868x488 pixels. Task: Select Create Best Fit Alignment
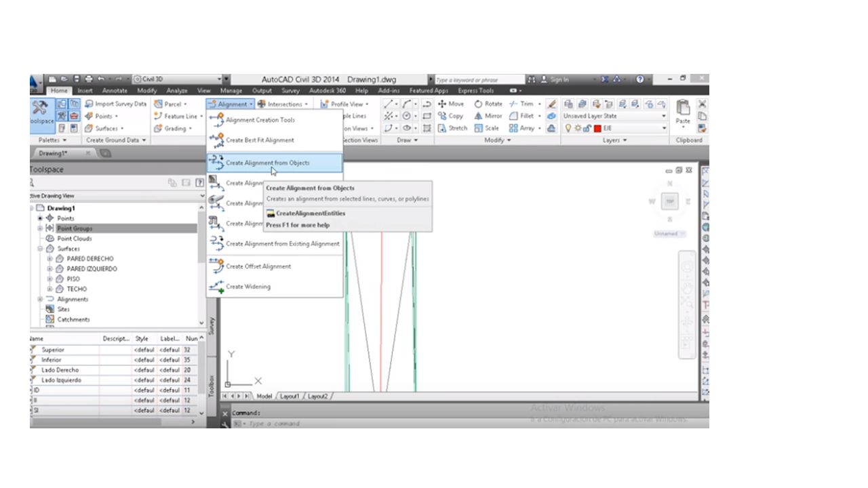[x=275, y=140]
